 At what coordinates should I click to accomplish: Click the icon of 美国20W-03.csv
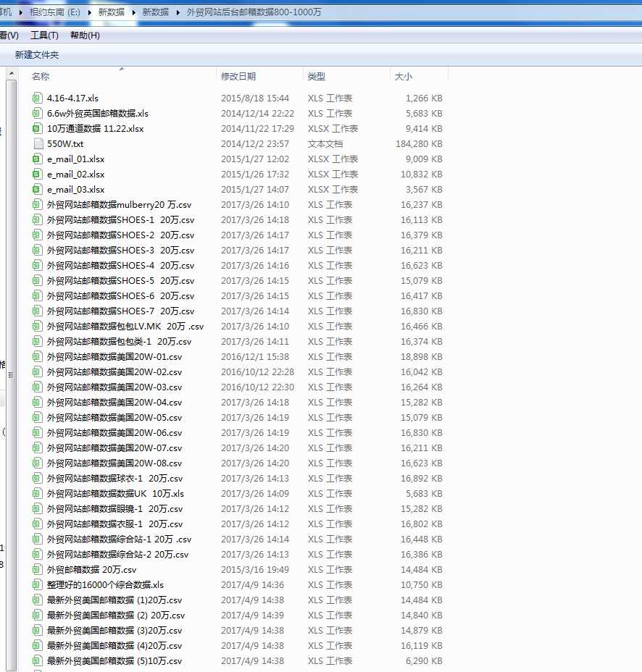37,387
